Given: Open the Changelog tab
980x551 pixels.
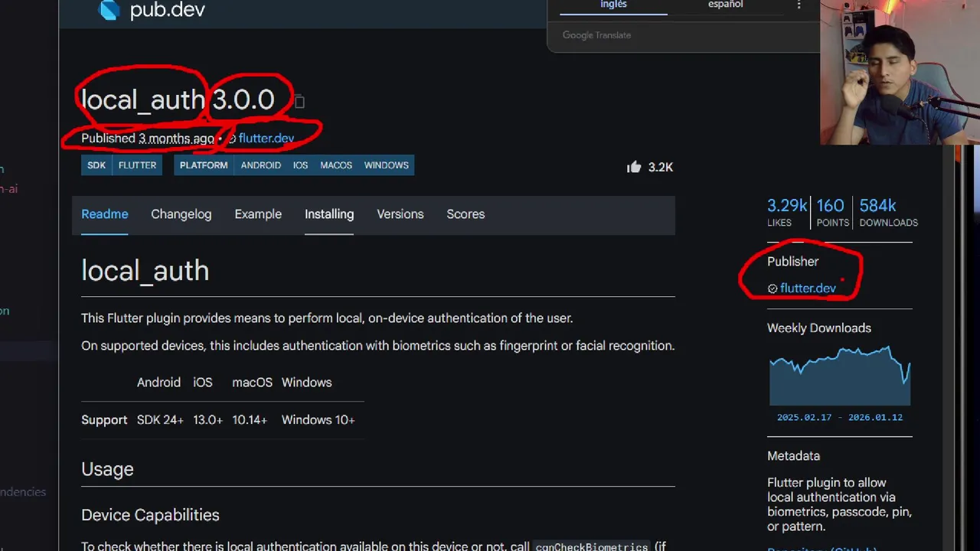Looking at the screenshot, I should 181,214.
